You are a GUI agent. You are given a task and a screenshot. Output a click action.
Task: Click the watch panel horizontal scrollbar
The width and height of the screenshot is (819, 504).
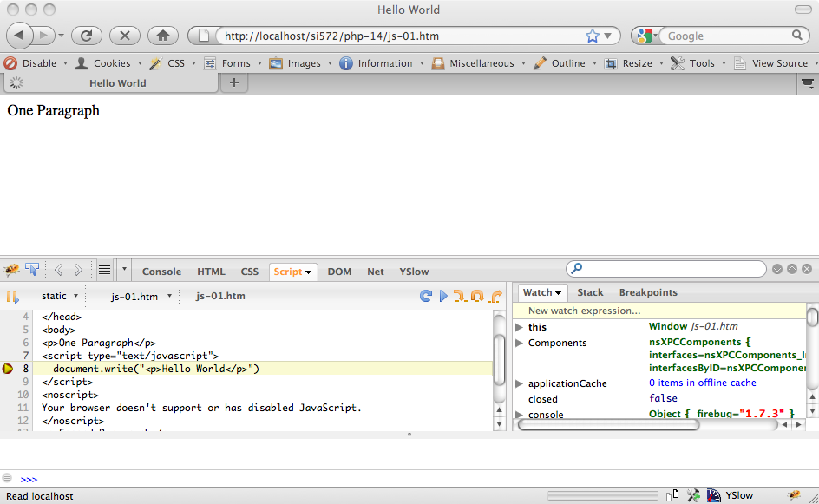[x=608, y=424]
